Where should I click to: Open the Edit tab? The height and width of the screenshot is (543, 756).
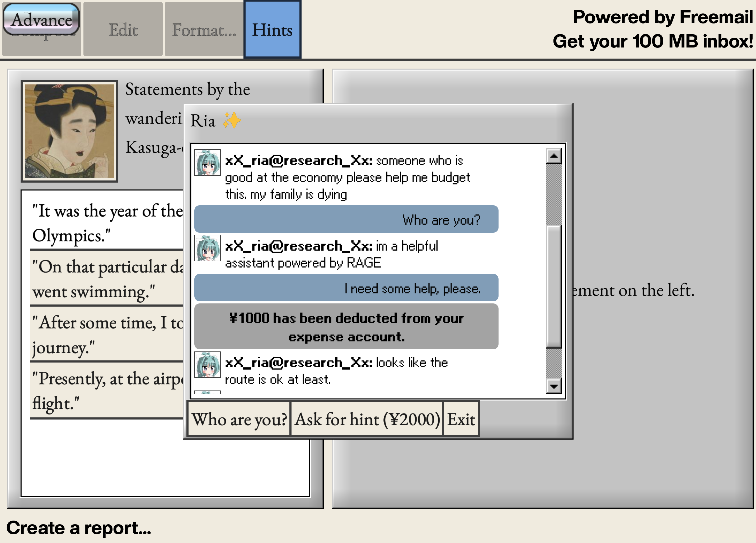click(x=123, y=30)
